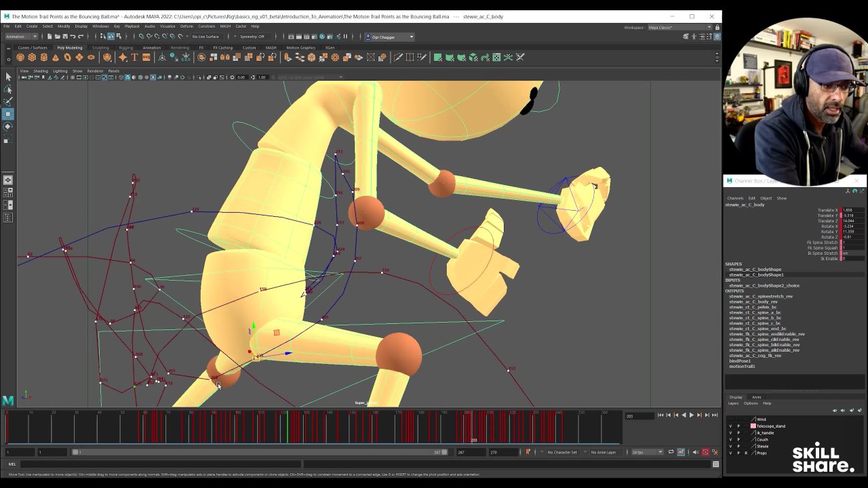Open the Animation menu set dropdown

click(22, 37)
